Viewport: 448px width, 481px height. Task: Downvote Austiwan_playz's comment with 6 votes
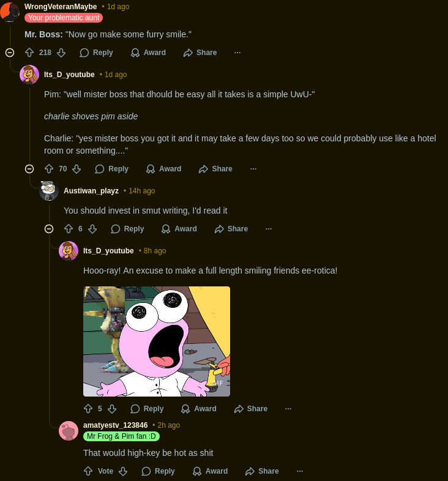click(92, 229)
